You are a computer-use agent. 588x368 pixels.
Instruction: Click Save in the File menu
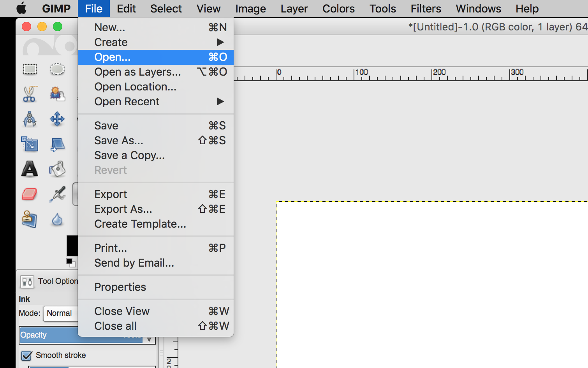pyautogui.click(x=156, y=126)
